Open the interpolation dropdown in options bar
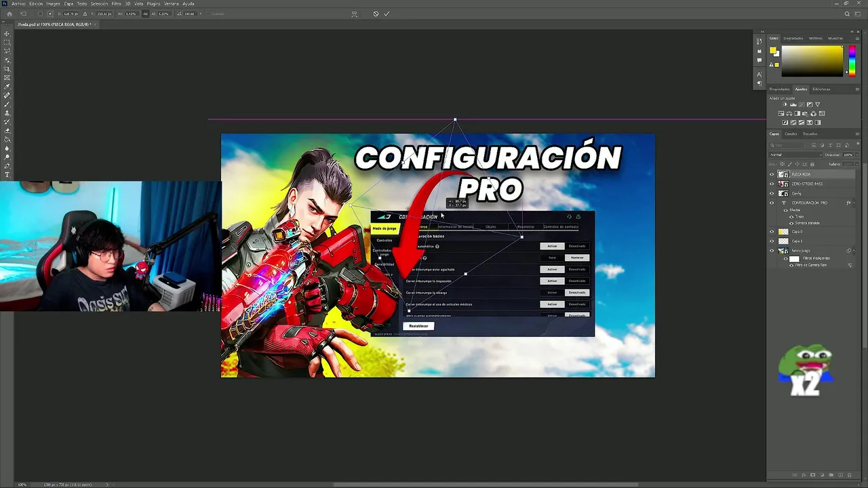The image size is (868, 488). tap(201, 14)
